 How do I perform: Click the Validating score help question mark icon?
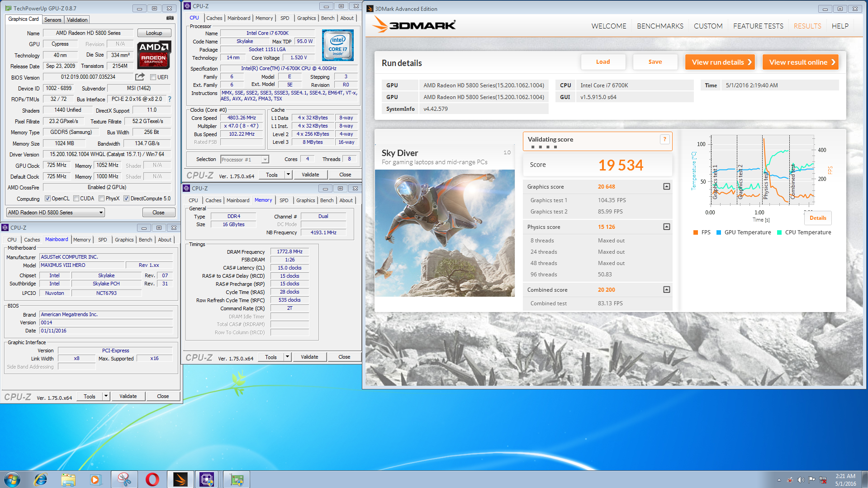coord(664,139)
